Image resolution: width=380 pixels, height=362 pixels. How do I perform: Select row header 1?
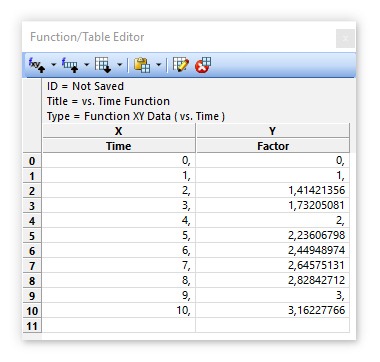point(32,176)
